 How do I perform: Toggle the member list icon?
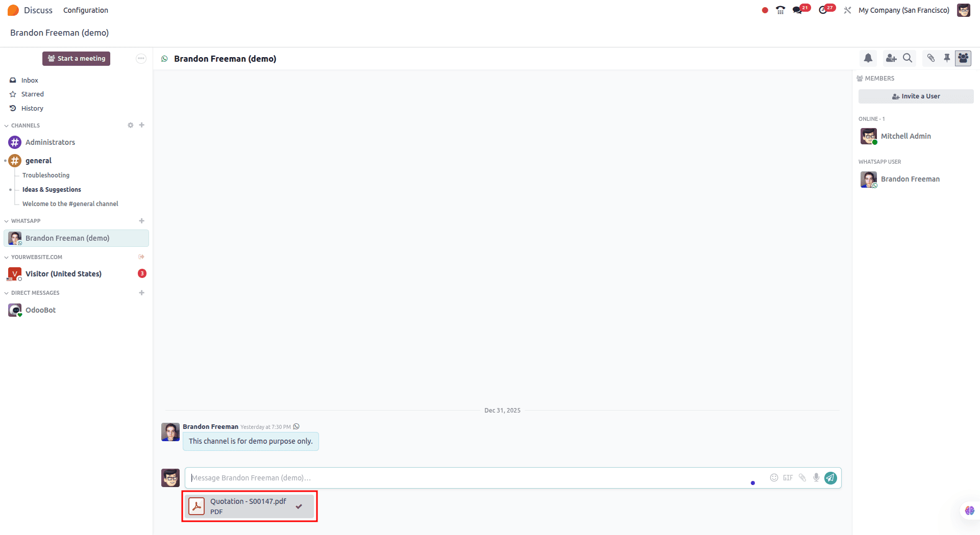[x=963, y=58]
